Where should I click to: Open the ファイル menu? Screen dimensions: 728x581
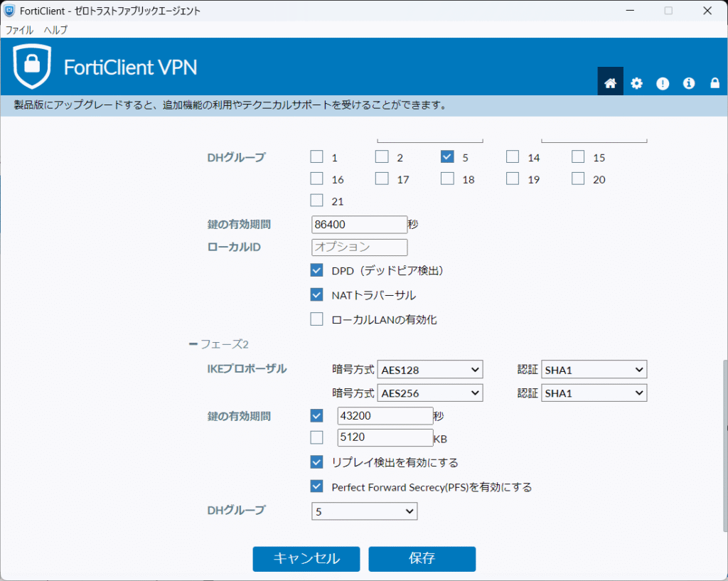[19, 30]
